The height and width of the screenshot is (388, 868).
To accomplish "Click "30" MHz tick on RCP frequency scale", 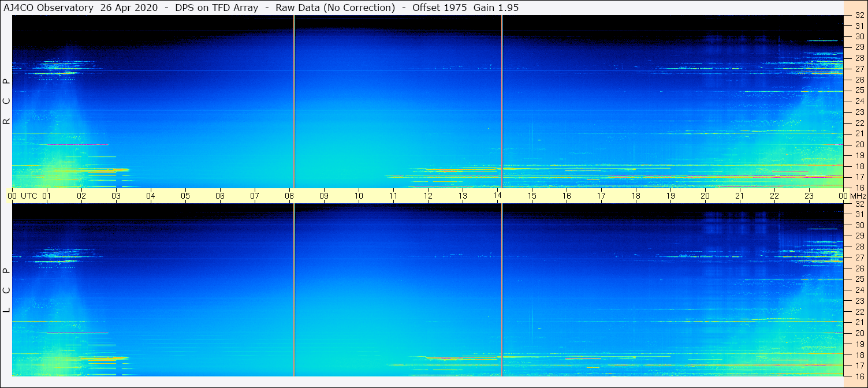I will click(x=859, y=36).
